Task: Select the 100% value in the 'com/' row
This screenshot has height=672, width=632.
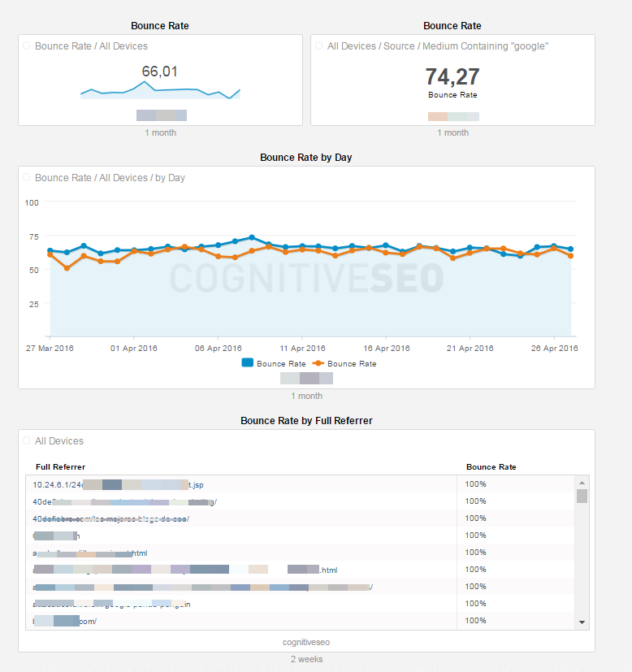Action: 475,621
